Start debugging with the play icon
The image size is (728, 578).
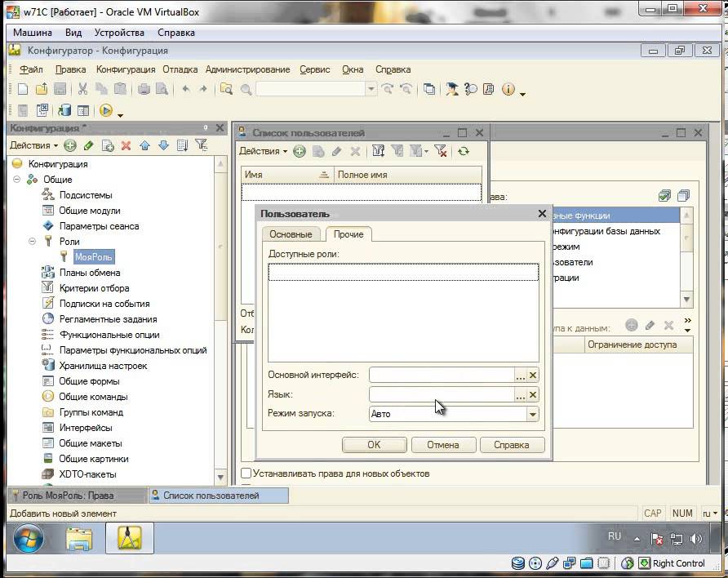pos(106,110)
